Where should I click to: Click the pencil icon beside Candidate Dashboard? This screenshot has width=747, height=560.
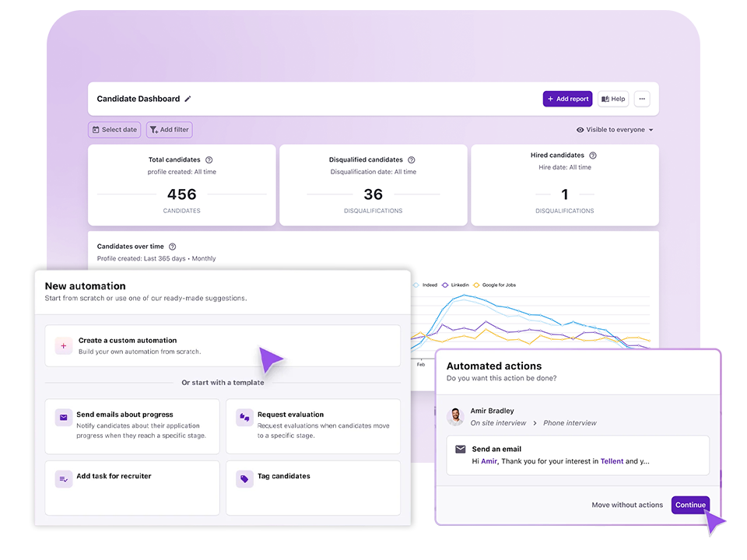[x=188, y=99]
